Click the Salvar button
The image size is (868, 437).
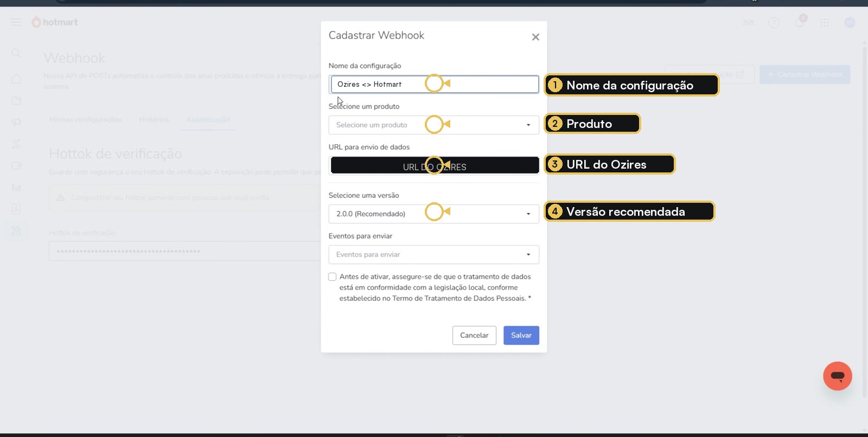[x=521, y=335]
